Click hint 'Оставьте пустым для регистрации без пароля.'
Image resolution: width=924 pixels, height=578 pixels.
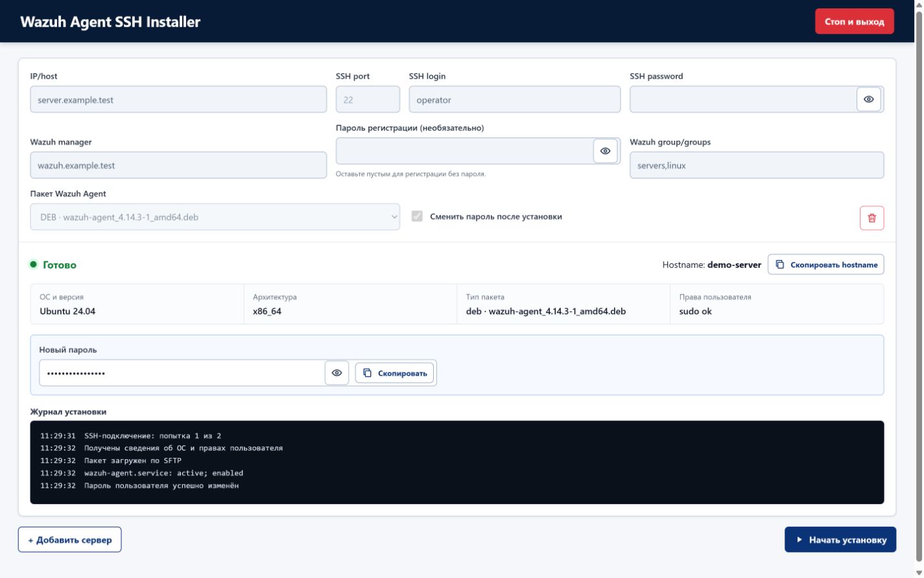pos(410,174)
